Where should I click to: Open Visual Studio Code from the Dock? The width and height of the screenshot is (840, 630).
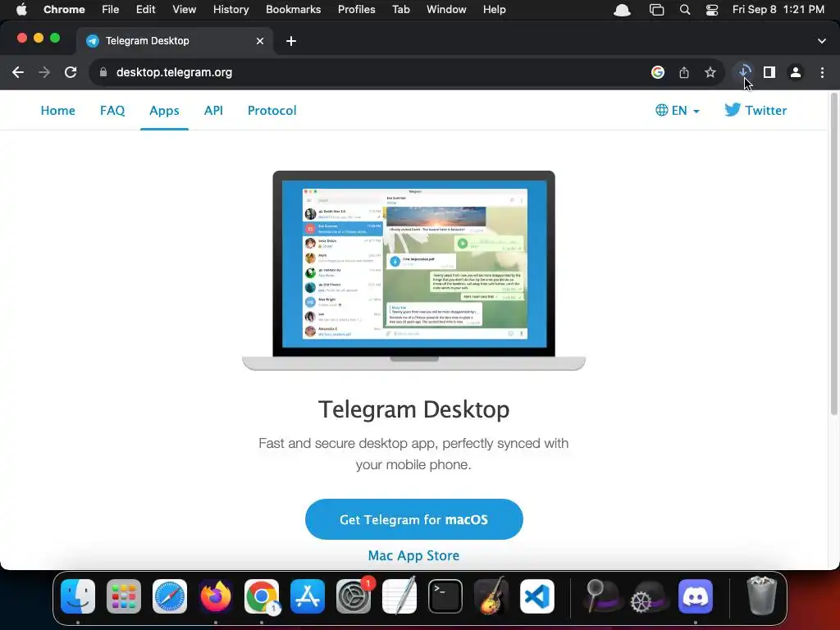tap(537, 596)
